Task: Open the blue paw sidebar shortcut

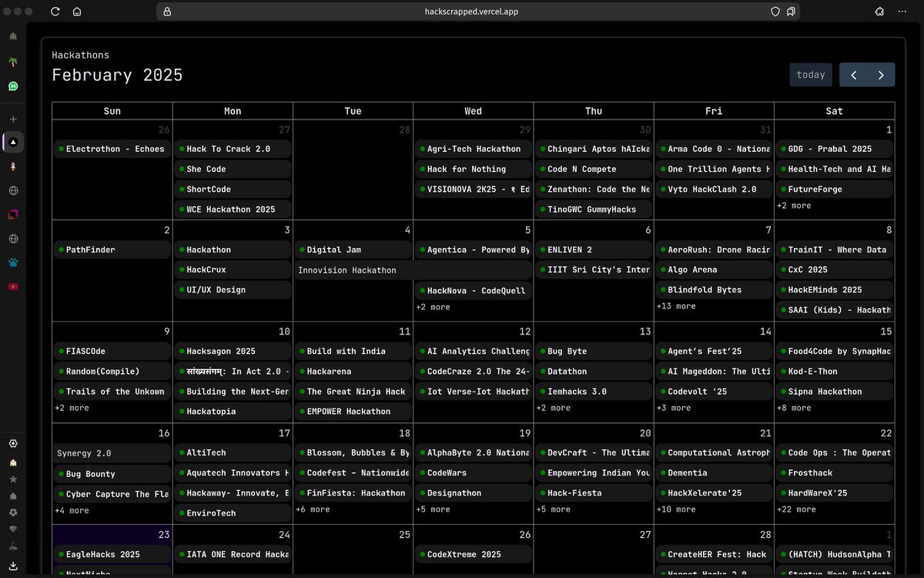Action: 13,263
